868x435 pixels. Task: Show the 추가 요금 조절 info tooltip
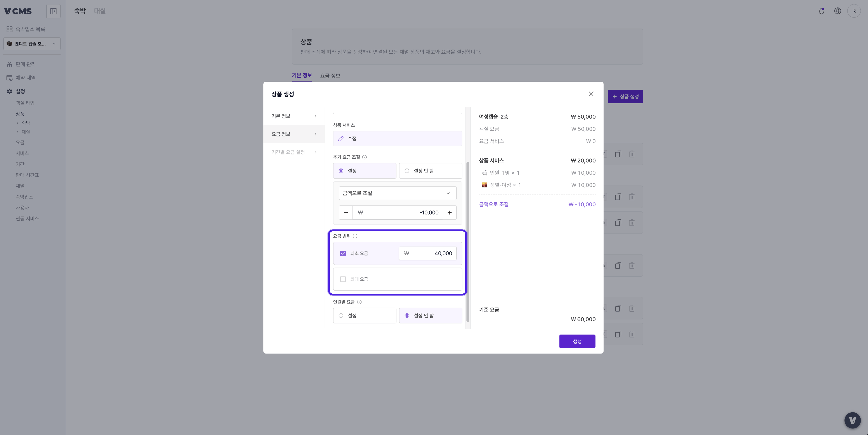(x=364, y=157)
